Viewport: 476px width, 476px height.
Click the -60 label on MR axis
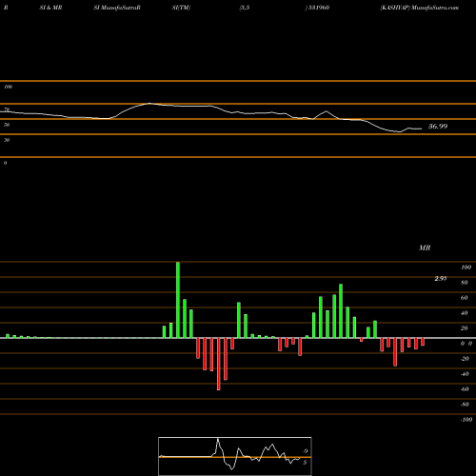click(465, 389)
